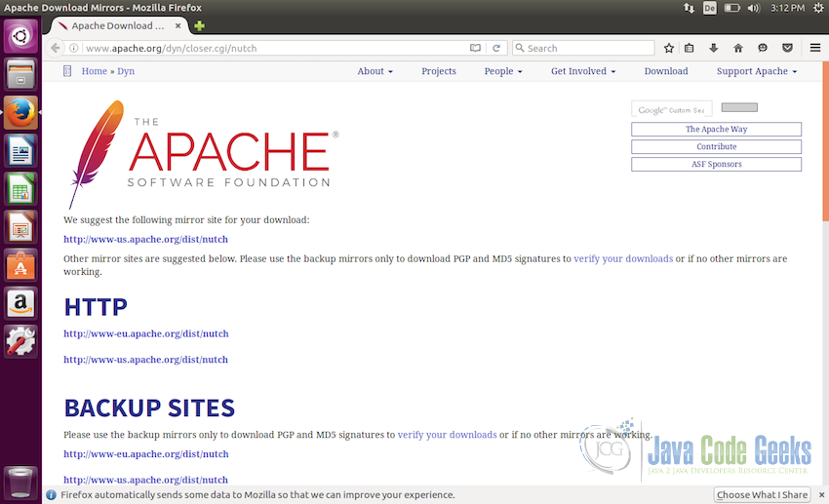This screenshot has height=504, width=829.
Task: Launch LibreOffice Writer from the dock
Action: [x=20, y=150]
